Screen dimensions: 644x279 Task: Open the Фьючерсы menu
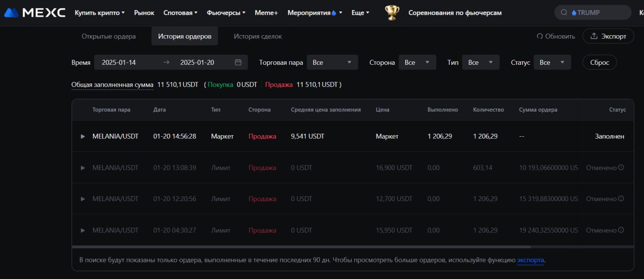click(x=226, y=13)
